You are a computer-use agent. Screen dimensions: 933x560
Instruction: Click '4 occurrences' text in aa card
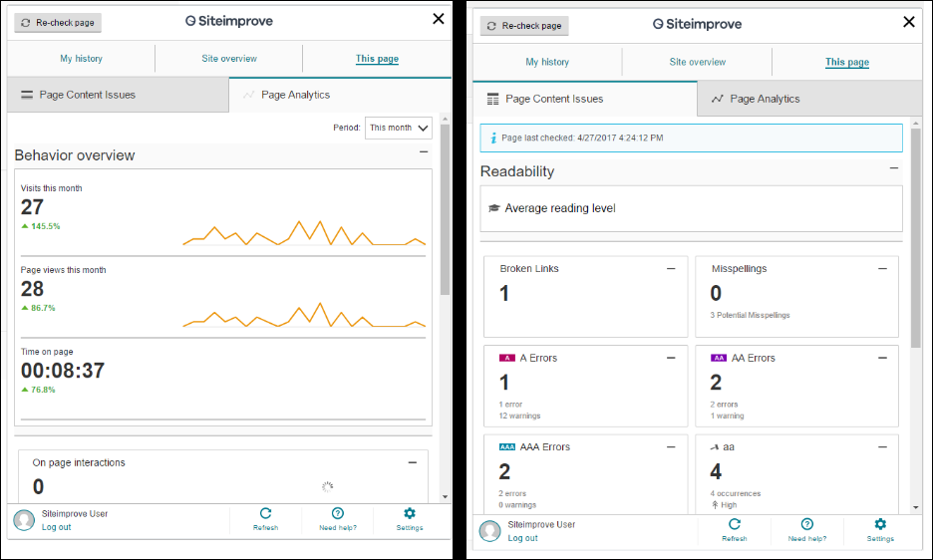point(736,494)
